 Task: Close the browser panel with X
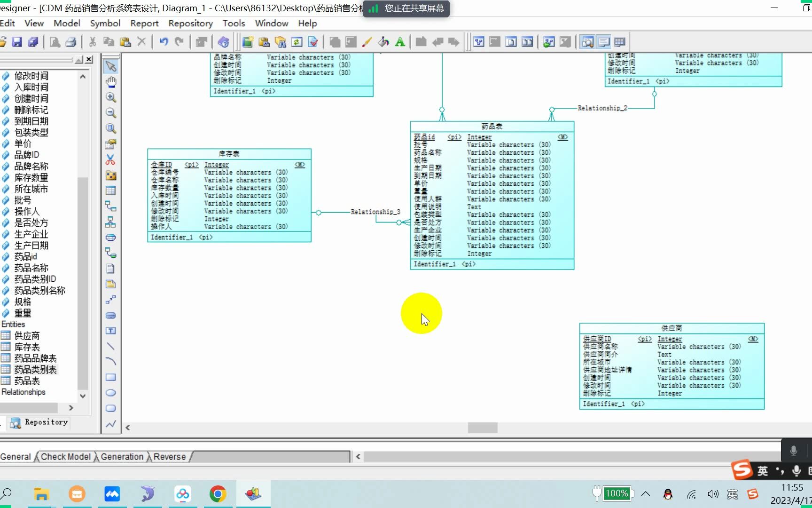[x=89, y=59]
